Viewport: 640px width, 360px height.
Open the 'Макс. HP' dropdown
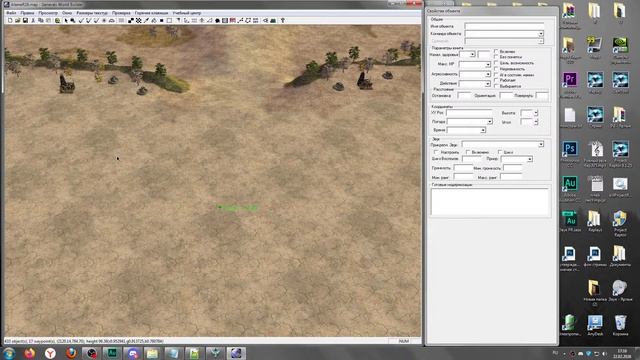coord(487,64)
